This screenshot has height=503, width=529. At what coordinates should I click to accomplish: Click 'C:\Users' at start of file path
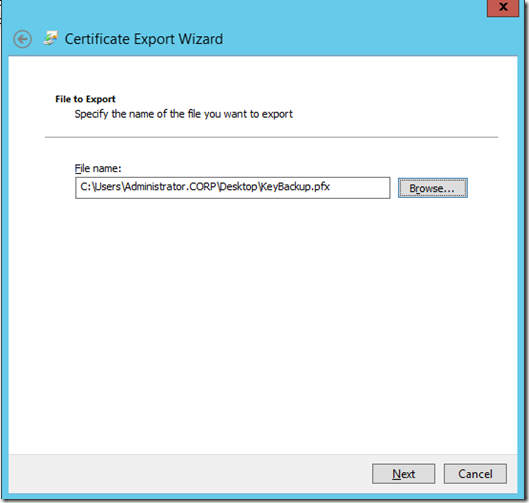pos(101,187)
